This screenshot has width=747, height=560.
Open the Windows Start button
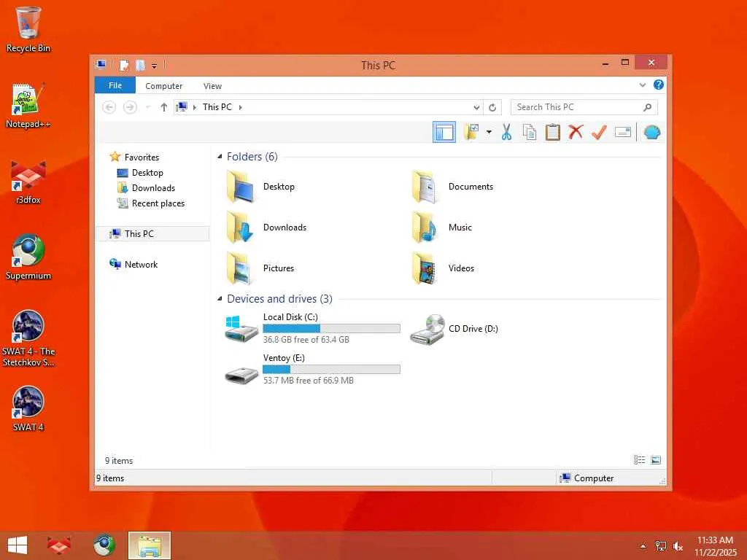(18, 545)
